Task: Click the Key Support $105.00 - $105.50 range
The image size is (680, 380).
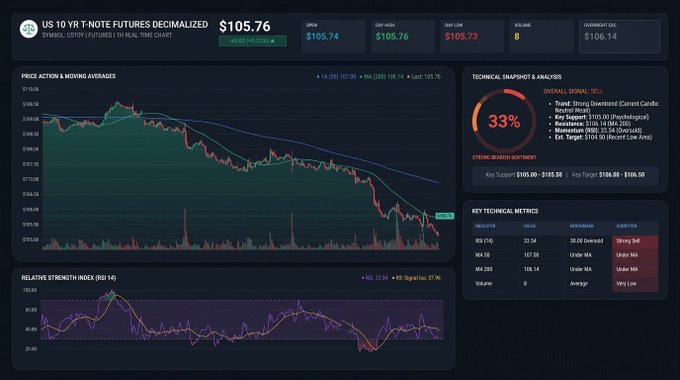Action: (523, 175)
